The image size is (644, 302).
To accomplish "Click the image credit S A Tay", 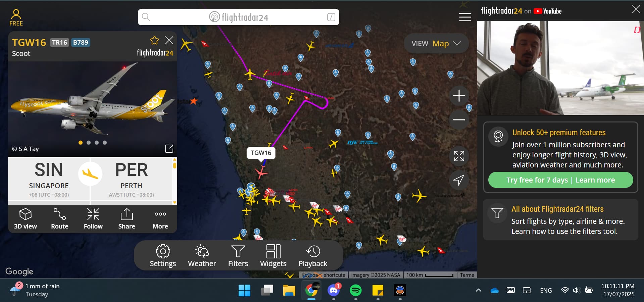I will [x=26, y=149].
